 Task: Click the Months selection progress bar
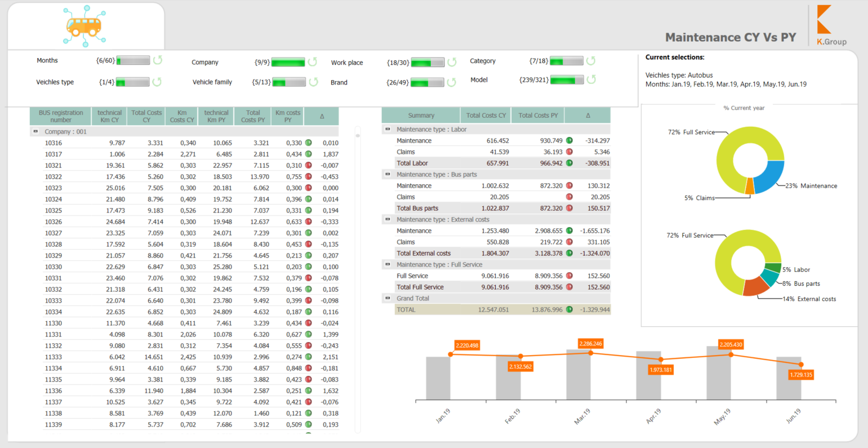click(x=133, y=60)
